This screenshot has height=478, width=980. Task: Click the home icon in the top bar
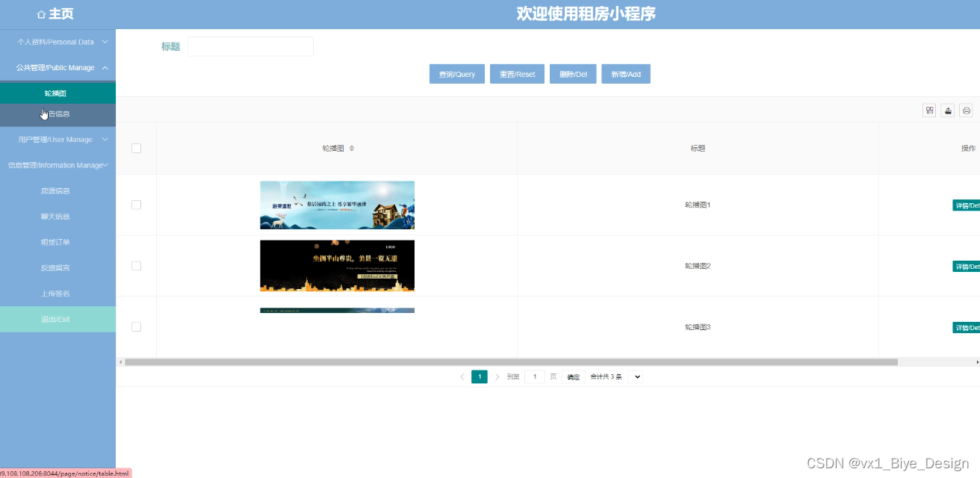(40, 13)
